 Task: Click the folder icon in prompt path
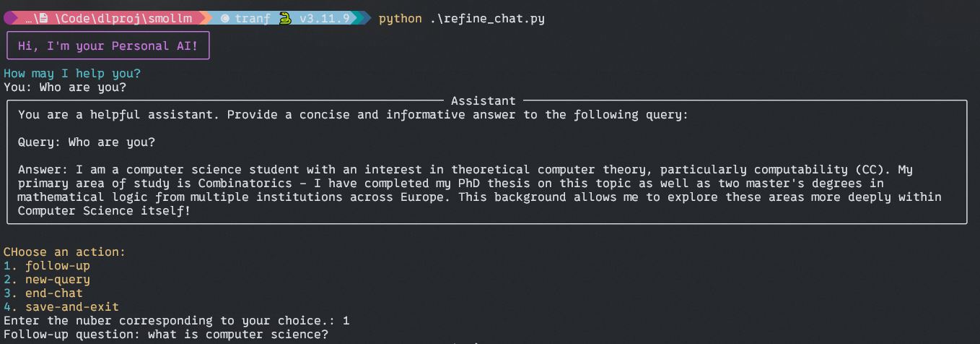point(43,19)
